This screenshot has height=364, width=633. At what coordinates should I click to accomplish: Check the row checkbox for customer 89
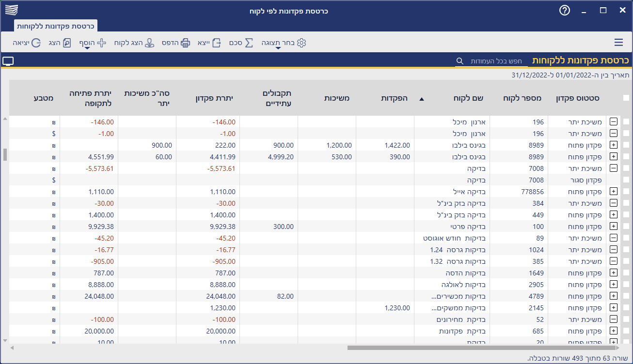pyautogui.click(x=626, y=238)
